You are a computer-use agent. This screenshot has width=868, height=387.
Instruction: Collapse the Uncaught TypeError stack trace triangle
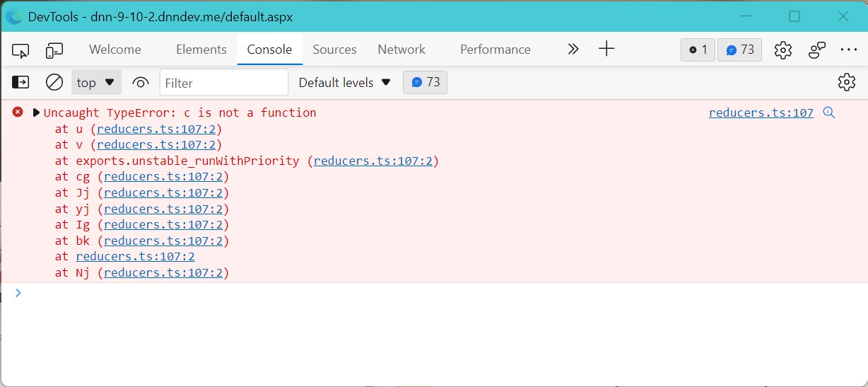click(x=36, y=112)
